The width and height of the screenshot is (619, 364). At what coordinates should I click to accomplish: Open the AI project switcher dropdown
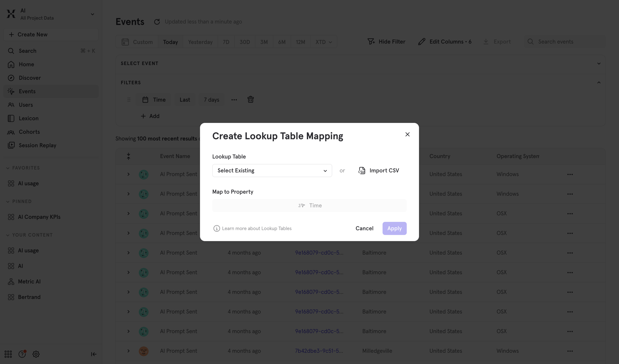(92, 14)
